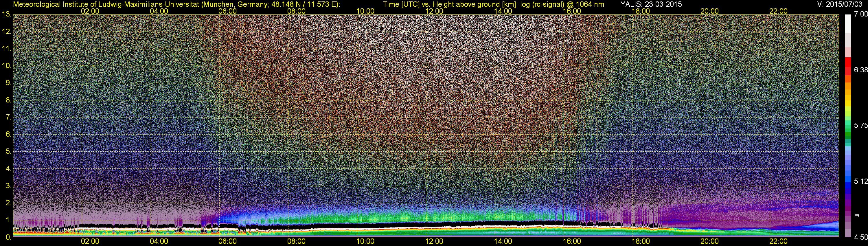Click the 6.38 value on the color scale
Screen dimensions: 868x246
860,70
